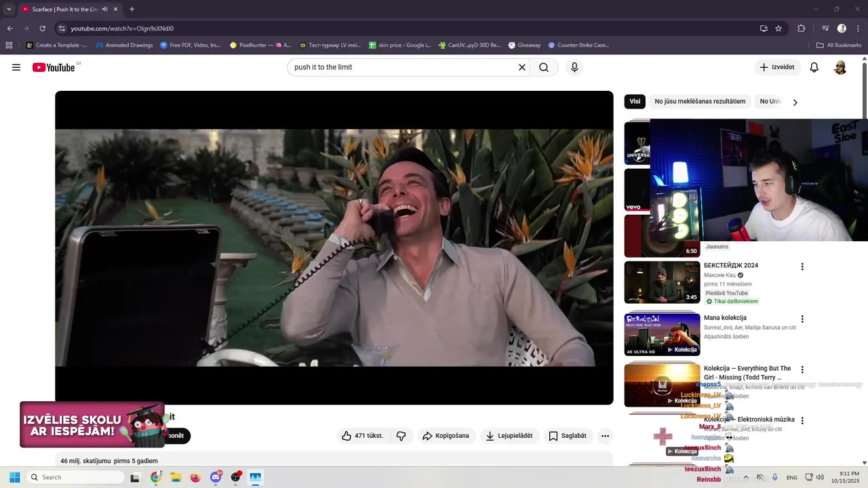Dislike the video with thumbs down
868x488 pixels.
[401, 436]
